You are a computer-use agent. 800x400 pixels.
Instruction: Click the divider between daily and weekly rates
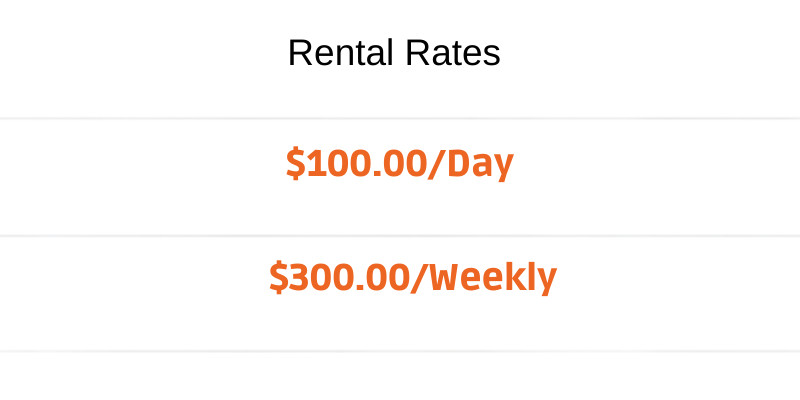(400, 236)
